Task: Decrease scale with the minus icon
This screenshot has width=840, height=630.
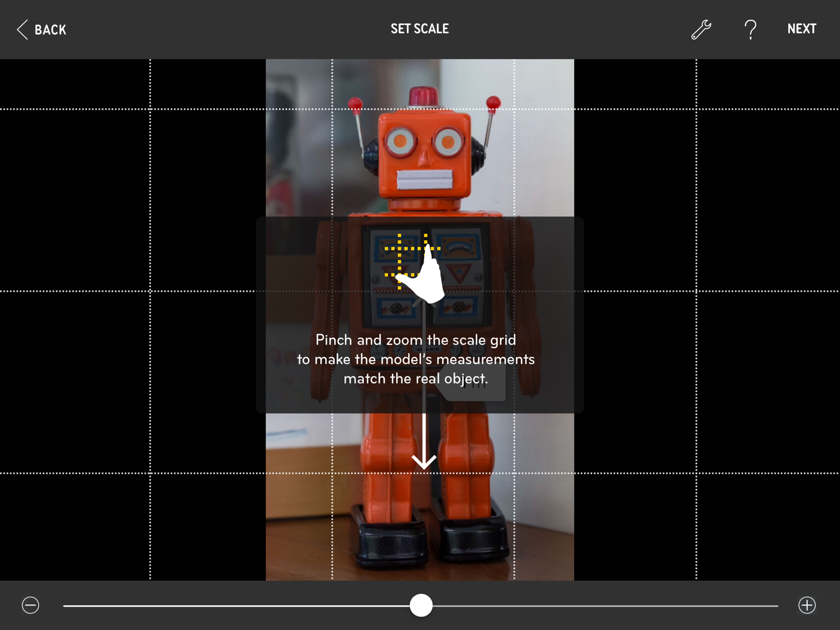Action: click(x=30, y=605)
